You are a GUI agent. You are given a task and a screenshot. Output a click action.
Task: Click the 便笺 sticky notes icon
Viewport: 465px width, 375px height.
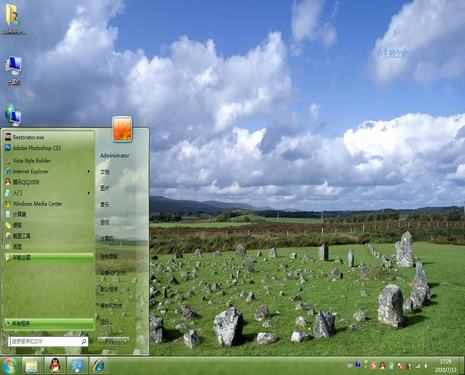point(8,225)
